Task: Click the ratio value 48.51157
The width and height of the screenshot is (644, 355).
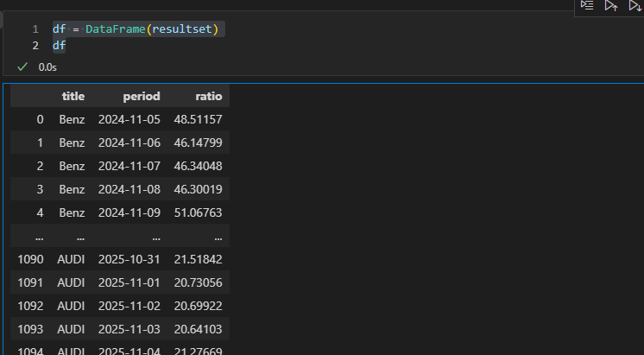Action: (x=198, y=119)
